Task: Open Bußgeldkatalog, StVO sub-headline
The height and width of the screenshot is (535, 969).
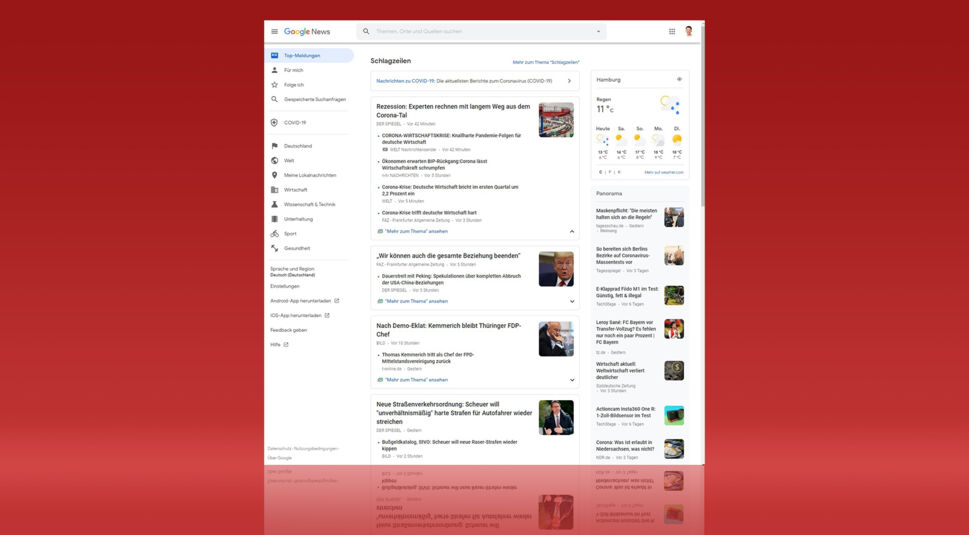Action: click(449, 445)
